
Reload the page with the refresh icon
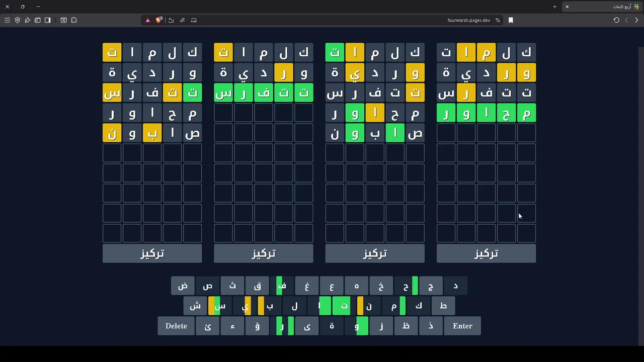[616, 20]
